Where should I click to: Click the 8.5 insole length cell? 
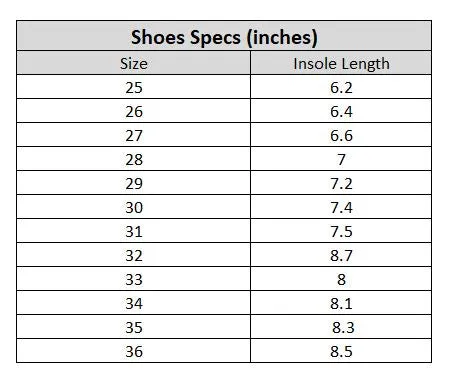pyautogui.click(x=341, y=351)
